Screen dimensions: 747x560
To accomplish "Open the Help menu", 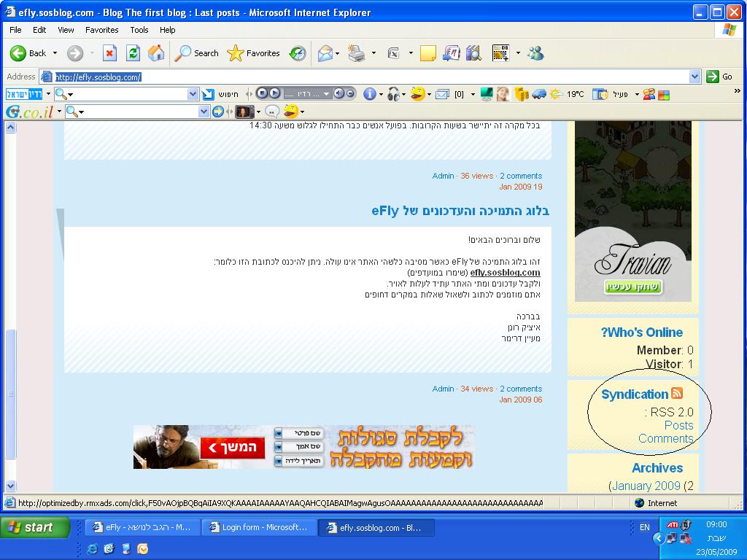I will 167,29.
